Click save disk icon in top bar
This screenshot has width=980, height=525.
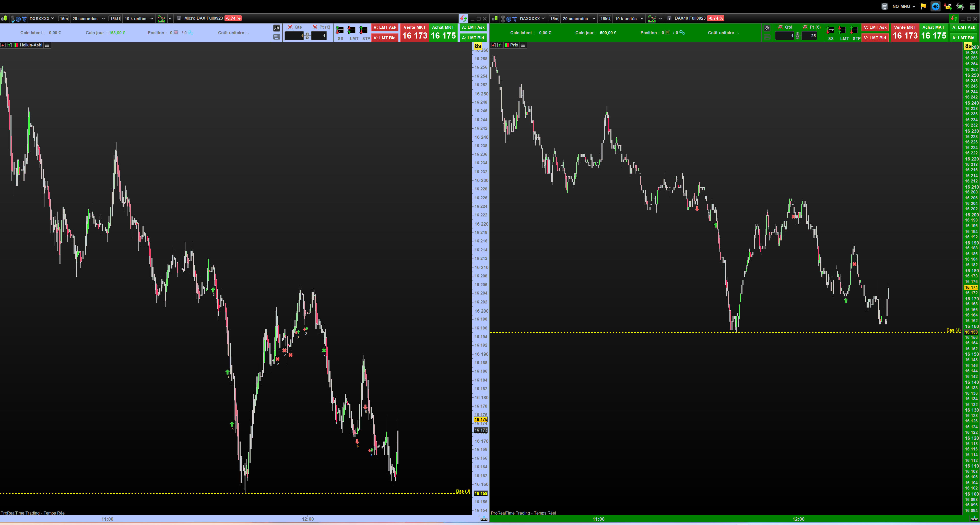(x=884, y=6)
